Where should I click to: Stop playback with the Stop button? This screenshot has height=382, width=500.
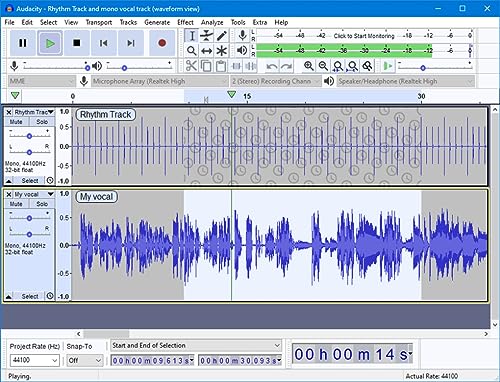77,43
